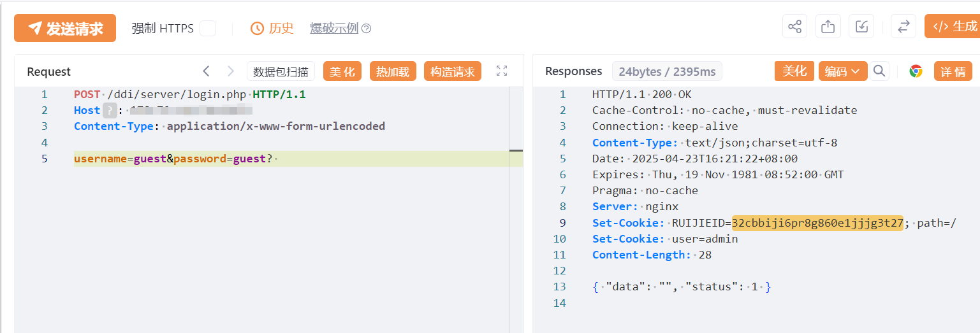Screen dimensions: 980x333
Task: Click the 数据包扫描 button
Action: (x=281, y=71)
